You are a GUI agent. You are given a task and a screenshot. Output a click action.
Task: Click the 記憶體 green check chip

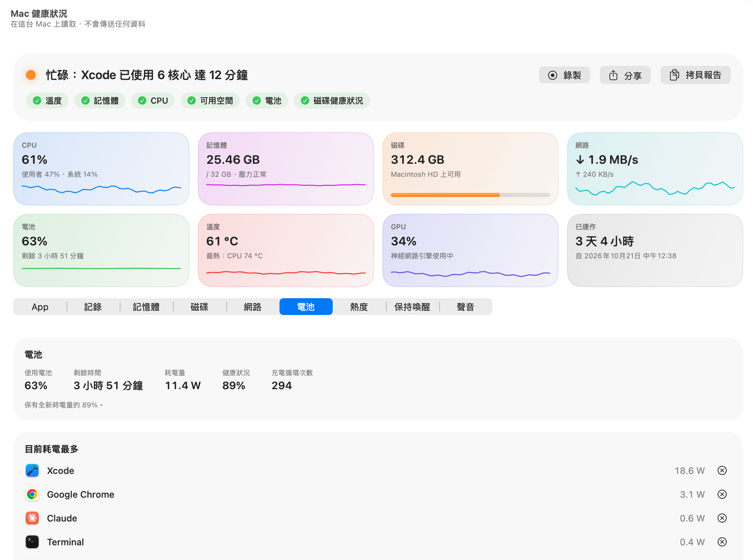tap(100, 101)
